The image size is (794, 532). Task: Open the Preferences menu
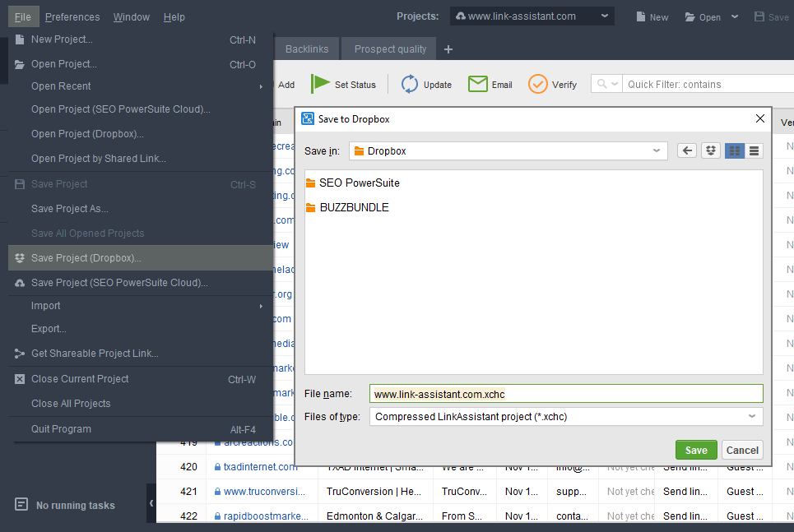pyautogui.click(x=72, y=16)
